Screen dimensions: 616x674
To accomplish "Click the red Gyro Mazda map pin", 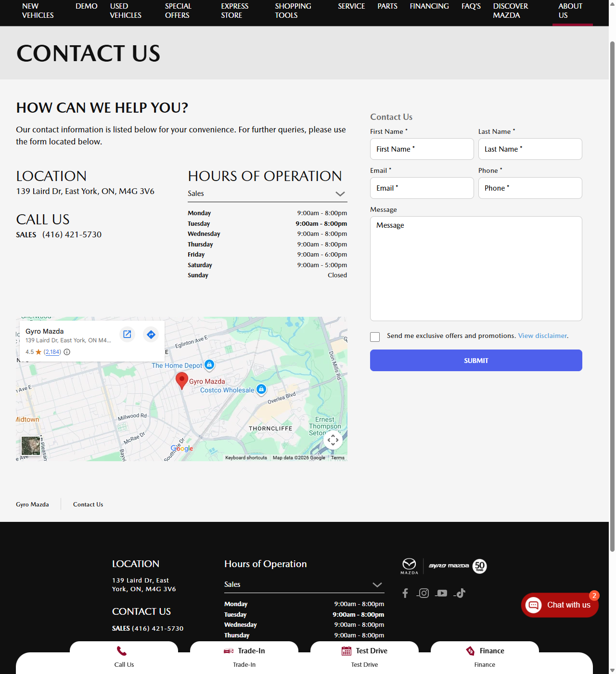I will (x=181, y=381).
